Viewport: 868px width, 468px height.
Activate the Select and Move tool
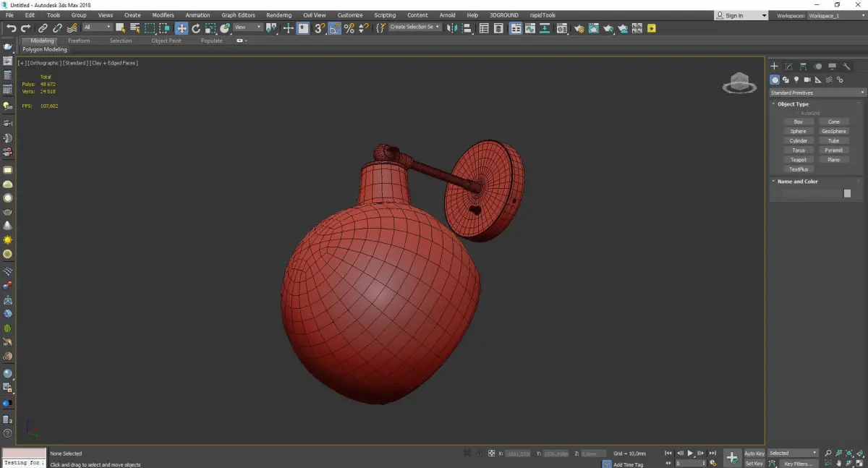coord(181,28)
